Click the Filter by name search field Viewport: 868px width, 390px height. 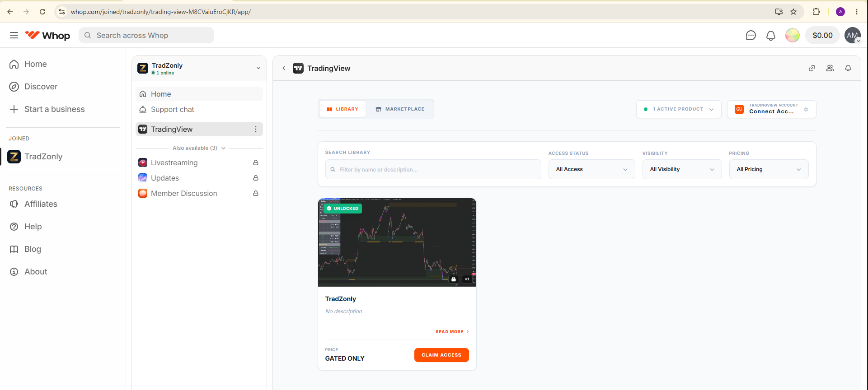coord(433,169)
